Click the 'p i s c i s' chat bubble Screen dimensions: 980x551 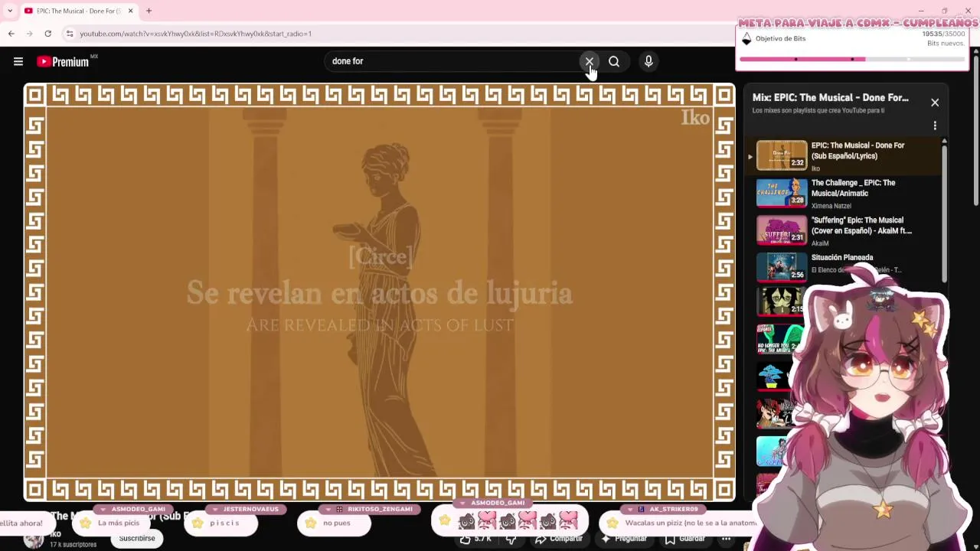tap(222, 523)
